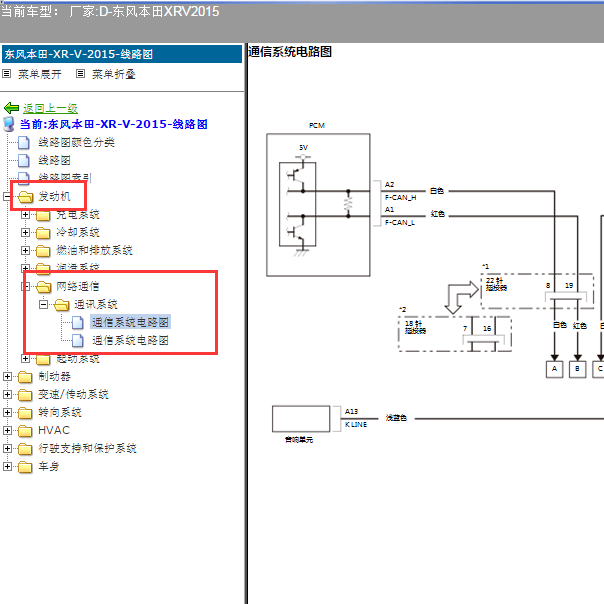Image resolution: width=604 pixels, height=604 pixels.
Task: Select the 转向系统 label
Action: point(60,412)
